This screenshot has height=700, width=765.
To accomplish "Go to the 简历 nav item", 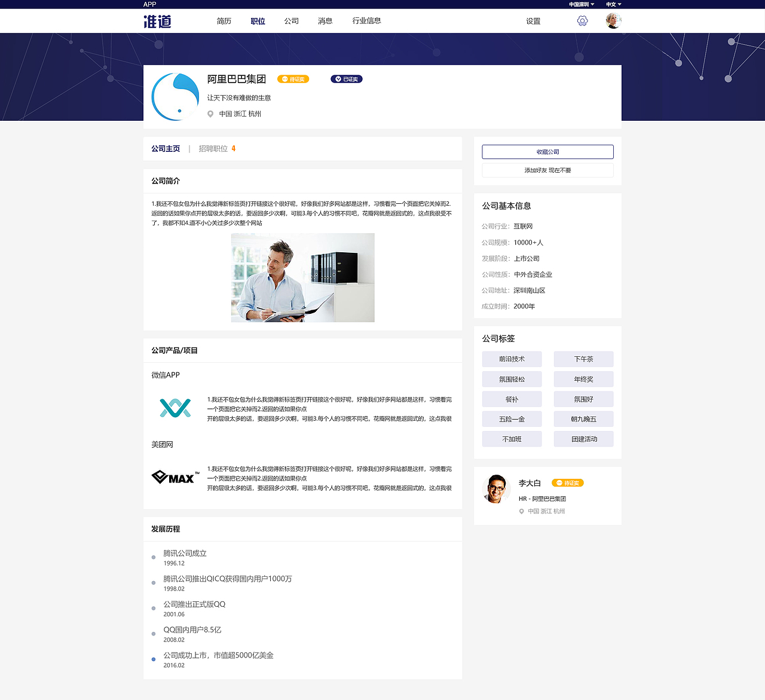I will (224, 21).
